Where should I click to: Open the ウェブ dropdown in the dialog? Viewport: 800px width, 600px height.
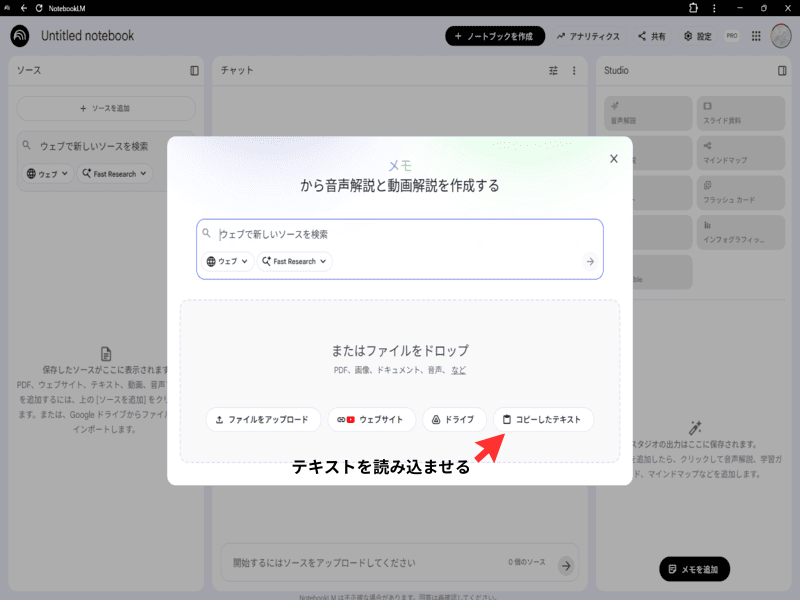pyautogui.click(x=227, y=261)
